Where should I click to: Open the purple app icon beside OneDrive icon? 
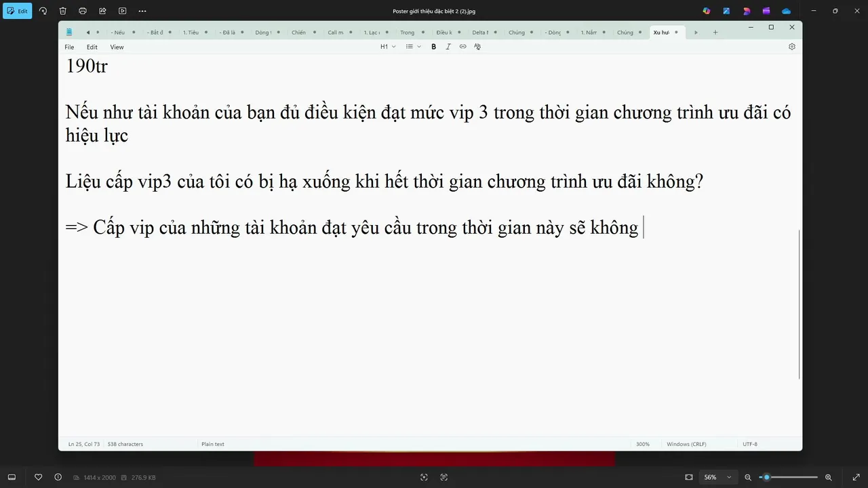pyautogui.click(x=766, y=11)
